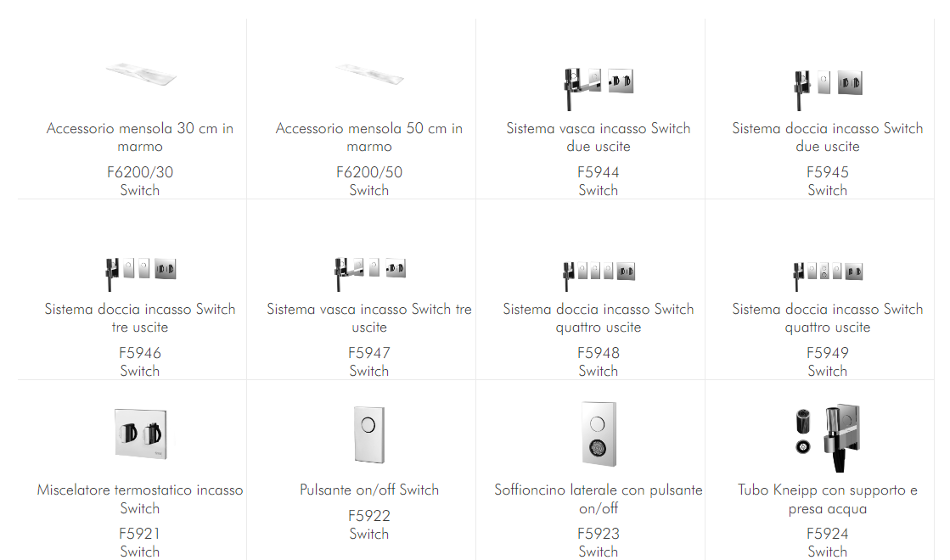Click the thermostatic mixer F5921 image
950x560 pixels.
pos(140,434)
